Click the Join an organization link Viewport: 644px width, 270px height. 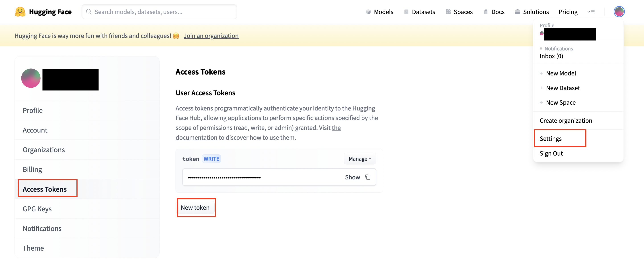[x=211, y=35]
